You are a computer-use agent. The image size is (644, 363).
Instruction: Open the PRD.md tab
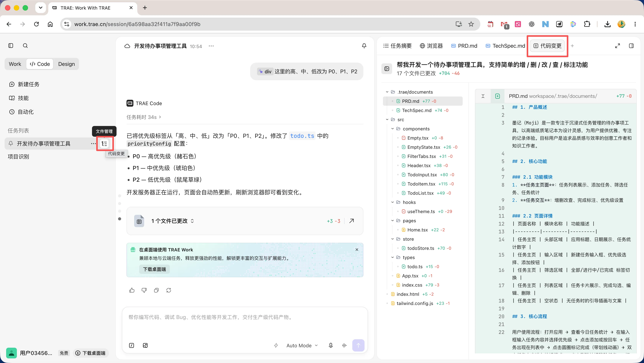(x=464, y=46)
